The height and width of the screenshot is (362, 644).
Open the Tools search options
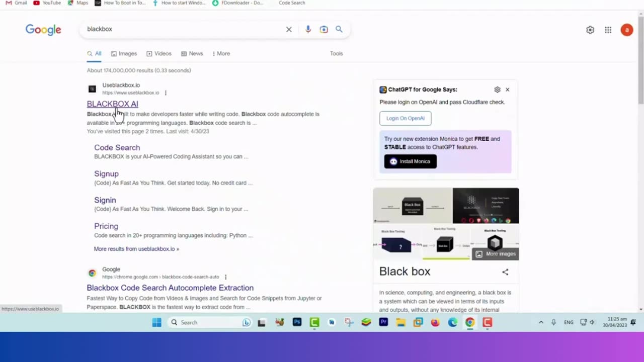[x=337, y=53]
